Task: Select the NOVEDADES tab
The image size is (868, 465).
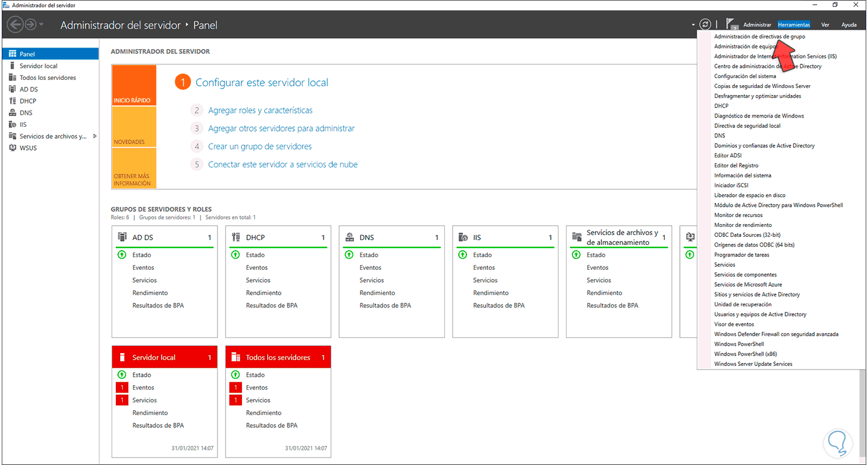Action: (134, 127)
